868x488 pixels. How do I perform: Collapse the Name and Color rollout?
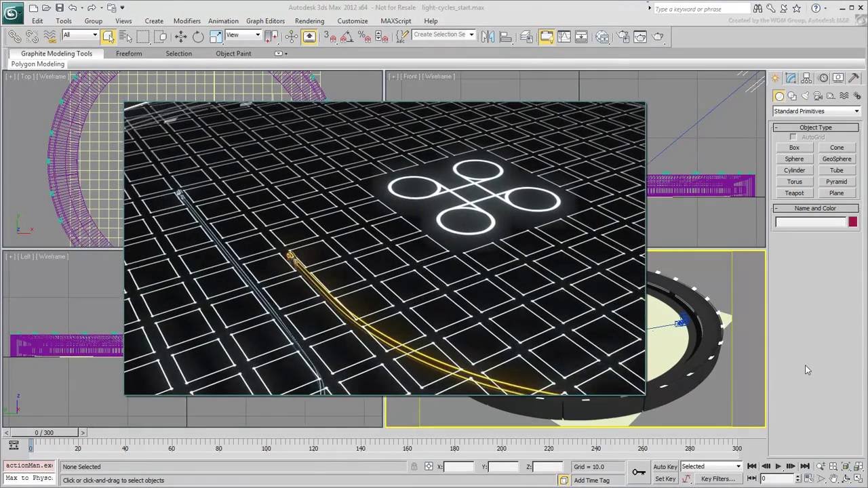point(816,208)
